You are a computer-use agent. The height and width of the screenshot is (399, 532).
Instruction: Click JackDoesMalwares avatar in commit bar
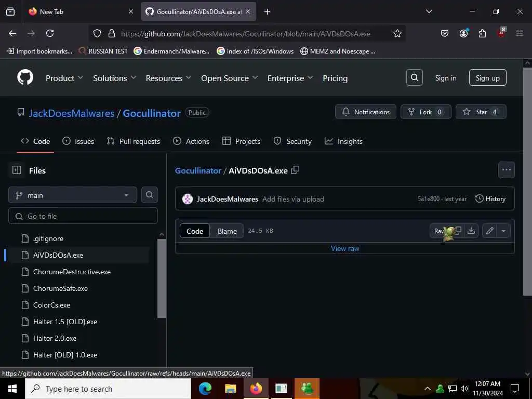coord(187,199)
